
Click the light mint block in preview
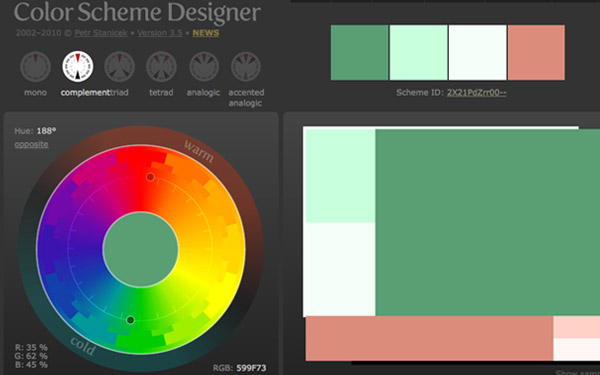[340, 176]
